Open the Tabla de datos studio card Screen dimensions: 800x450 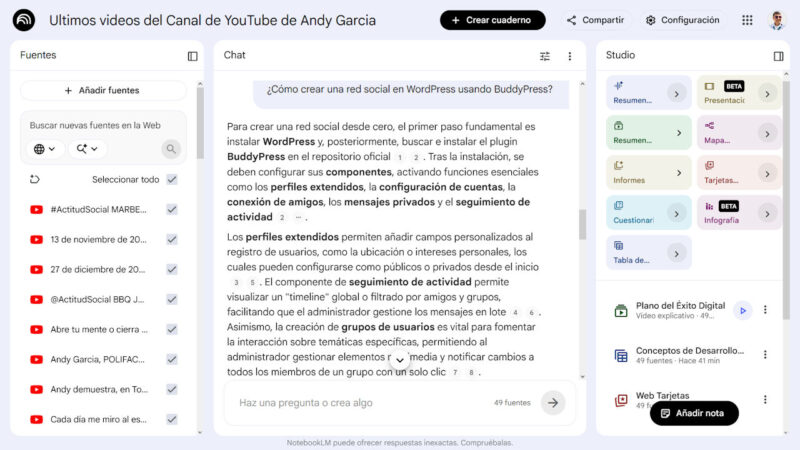(648, 252)
